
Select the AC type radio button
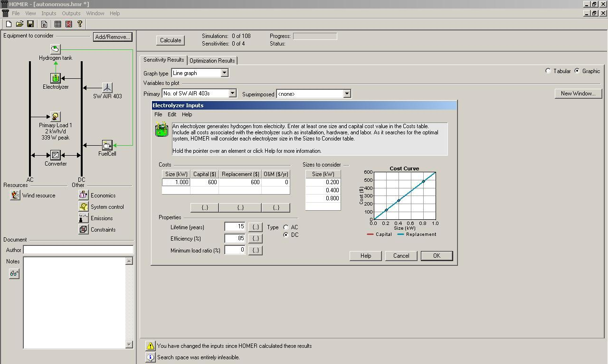coord(286,227)
